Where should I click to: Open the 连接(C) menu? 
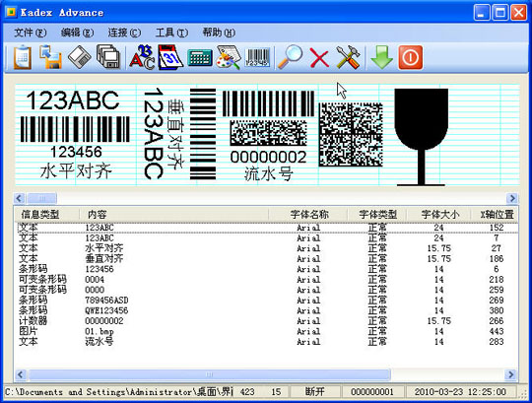pyautogui.click(x=124, y=33)
